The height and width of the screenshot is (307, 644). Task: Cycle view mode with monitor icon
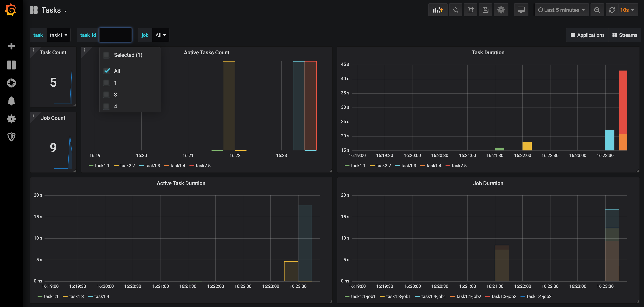[x=521, y=10]
